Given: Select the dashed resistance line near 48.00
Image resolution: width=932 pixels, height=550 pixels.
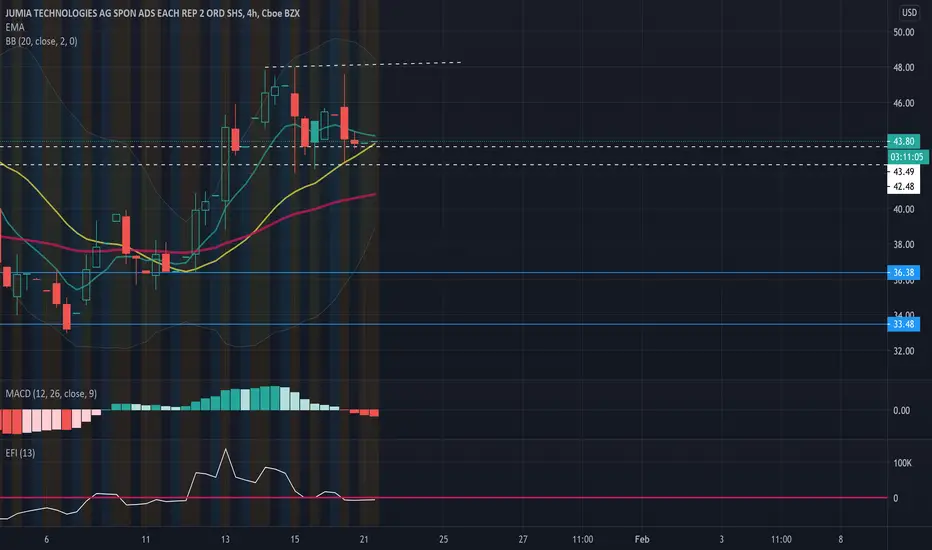Looking at the screenshot, I should 363,64.
